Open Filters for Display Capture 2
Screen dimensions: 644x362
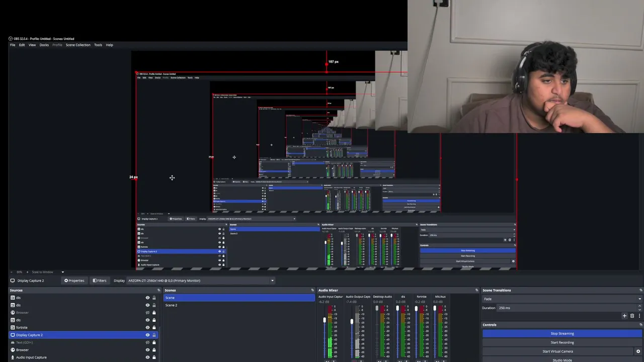click(100, 281)
